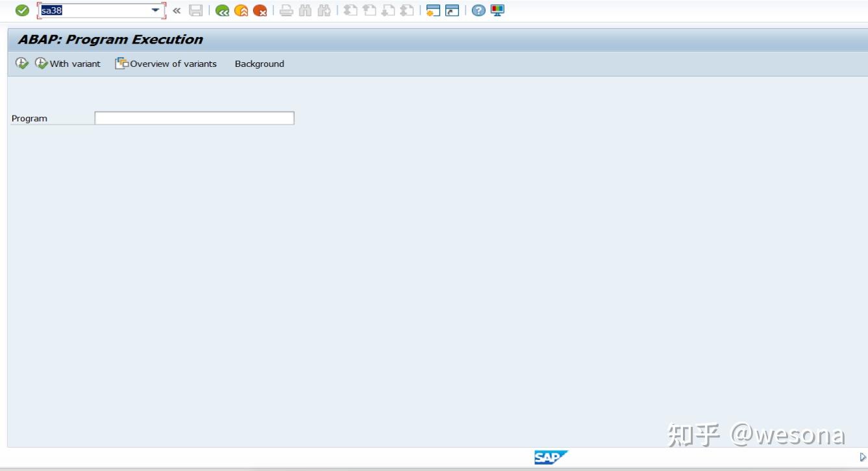Click the Exit session icon
The image size is (868, 471).
point(240,10)
